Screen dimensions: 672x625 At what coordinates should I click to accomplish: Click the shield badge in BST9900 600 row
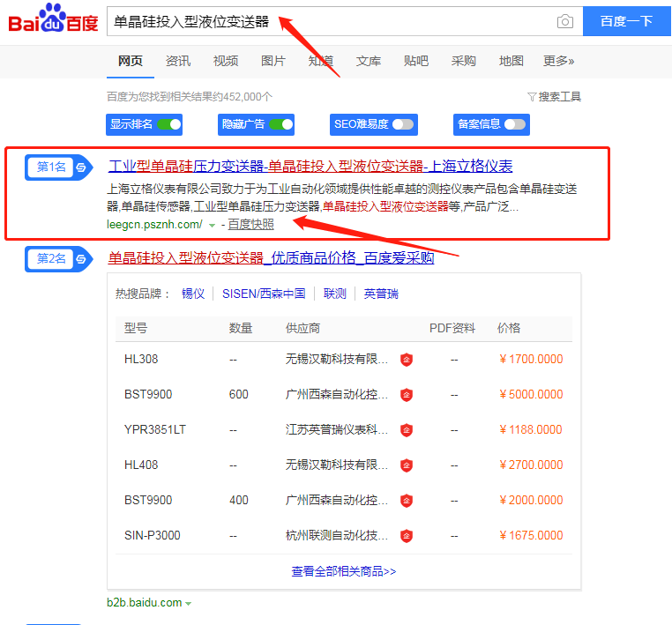click(x=407, y=395)
